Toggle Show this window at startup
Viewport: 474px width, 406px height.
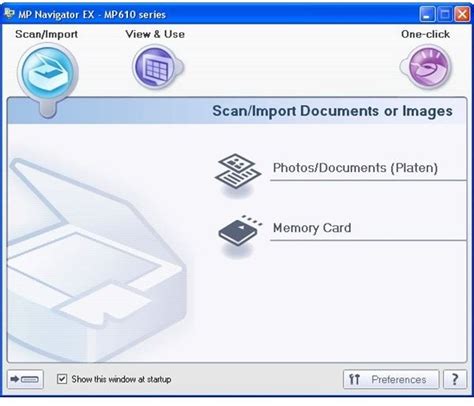click(62, 379)
